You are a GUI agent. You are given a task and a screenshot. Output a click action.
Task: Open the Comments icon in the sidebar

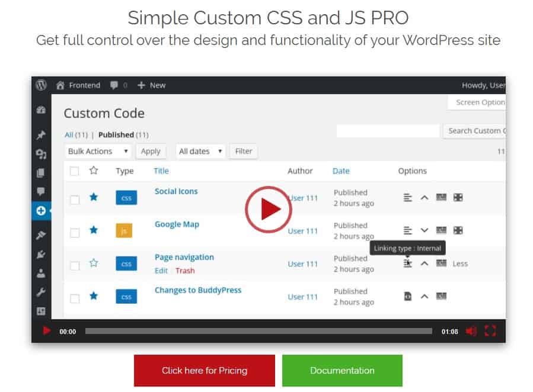pyautogui.click(x=40, y=191)
